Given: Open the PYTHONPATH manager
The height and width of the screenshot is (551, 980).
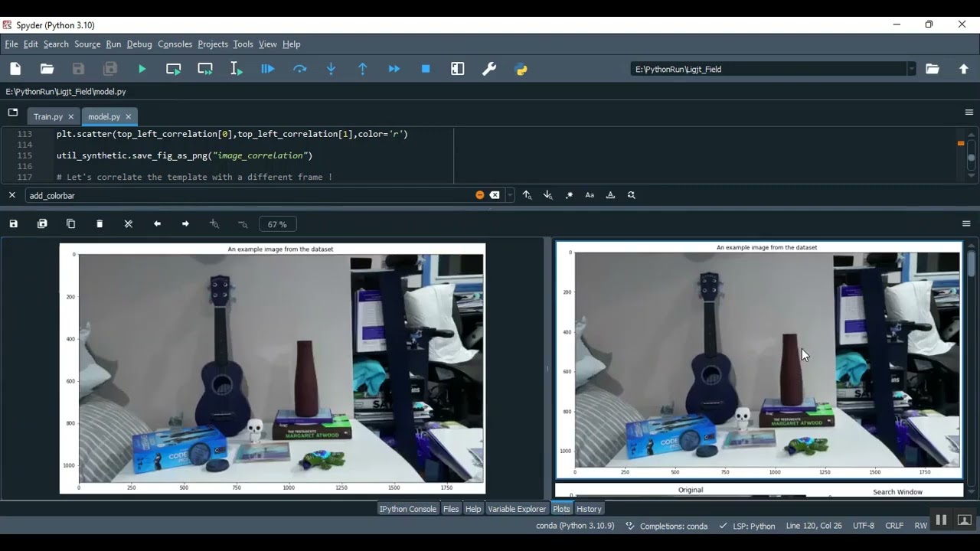Looking at the screenshot, I should 521,69.
